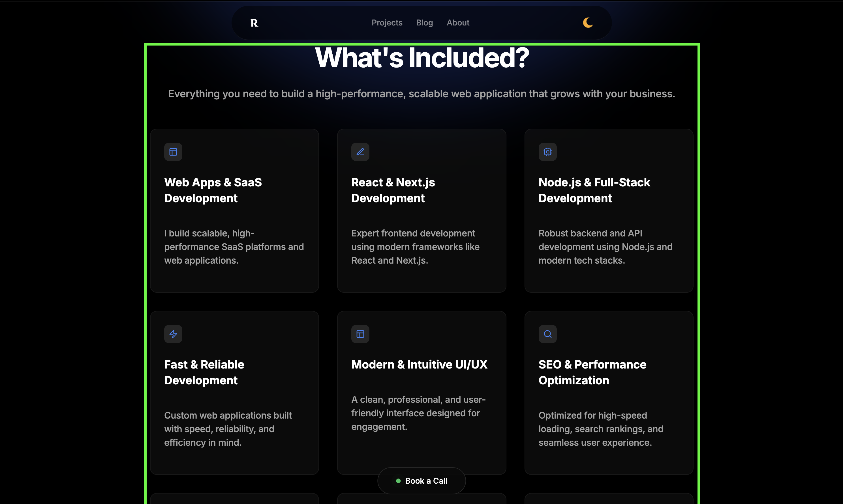Click the Book a Call button
The height and width of the screenshot is (504, 843).
[x=421, y=481]
